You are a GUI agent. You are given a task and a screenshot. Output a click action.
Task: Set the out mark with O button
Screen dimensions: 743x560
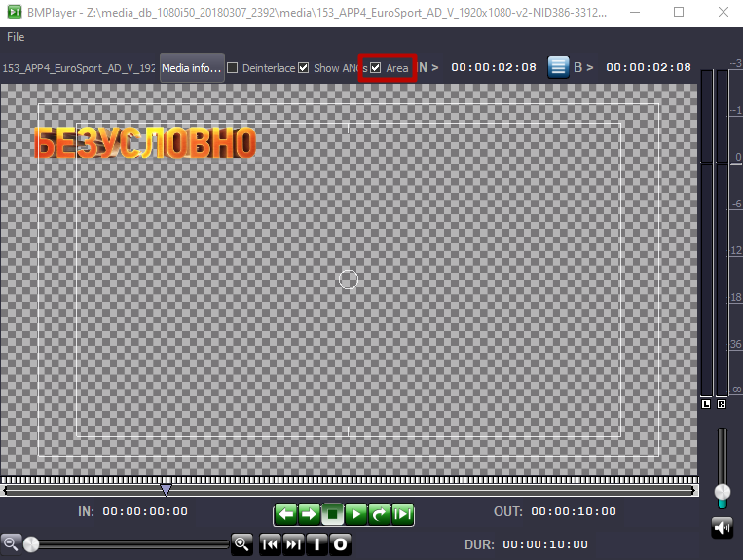pos(340,544)
